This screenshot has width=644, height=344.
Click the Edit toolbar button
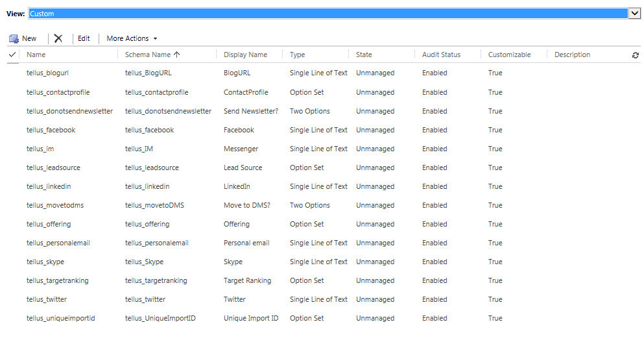[84, 39]
